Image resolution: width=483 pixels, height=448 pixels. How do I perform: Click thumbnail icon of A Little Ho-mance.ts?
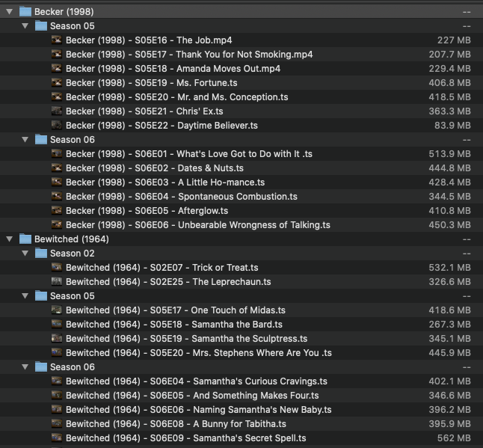(x=57, y=182)
